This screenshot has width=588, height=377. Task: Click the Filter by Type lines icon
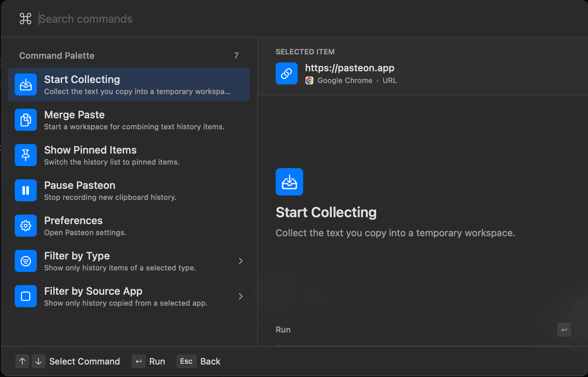click(26, 261)
